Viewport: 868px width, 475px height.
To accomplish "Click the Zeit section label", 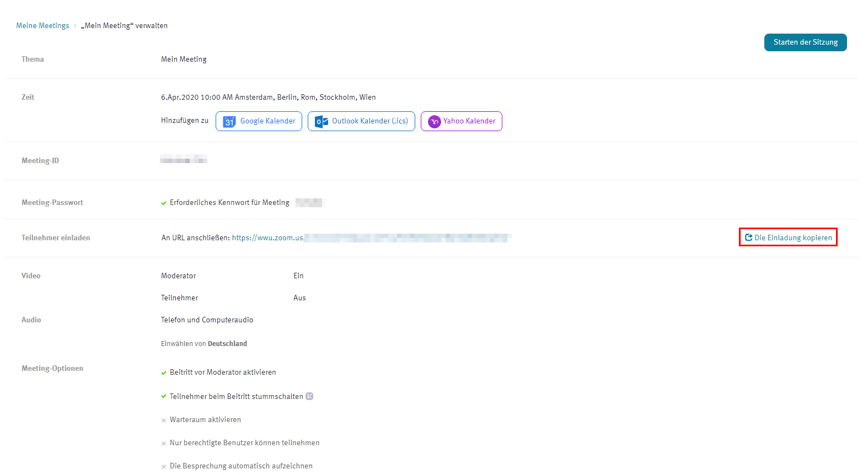I will point(28,97).
